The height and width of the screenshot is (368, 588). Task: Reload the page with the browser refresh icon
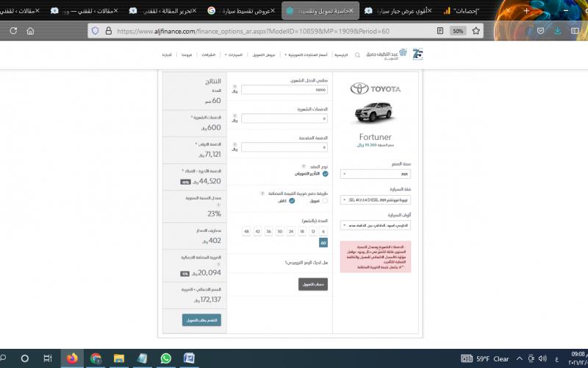coord(13,31)
